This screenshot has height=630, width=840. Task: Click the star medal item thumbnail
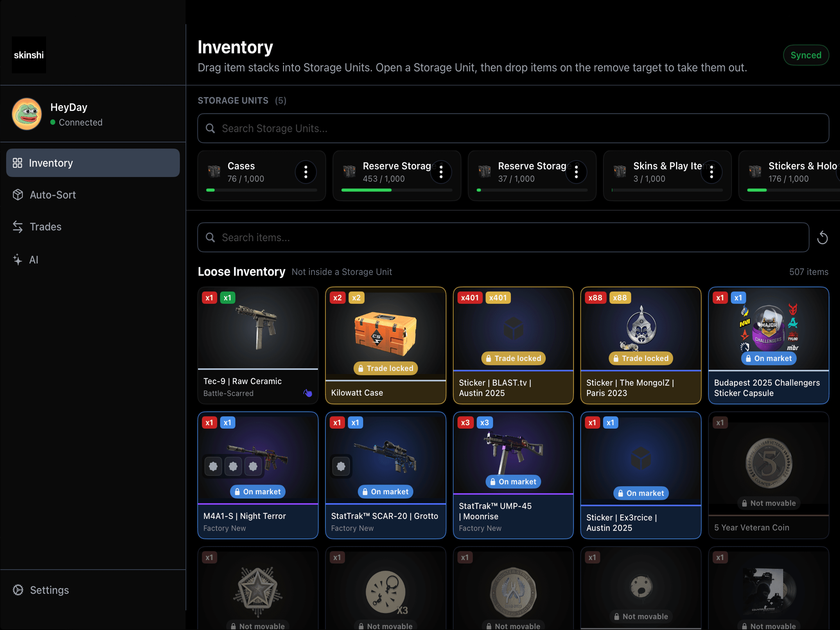pyautogui.click(x=258, y=591)
